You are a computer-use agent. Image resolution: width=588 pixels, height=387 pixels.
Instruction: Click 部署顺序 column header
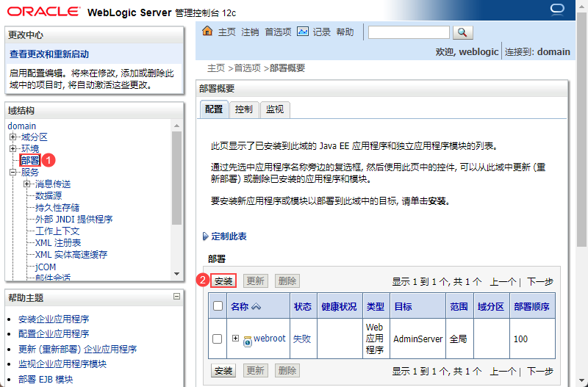coord(531,306)
